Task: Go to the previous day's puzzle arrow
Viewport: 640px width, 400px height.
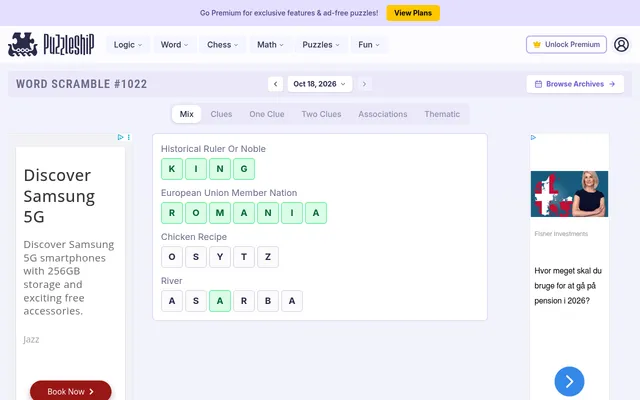Action: click(x=276, y=84)
